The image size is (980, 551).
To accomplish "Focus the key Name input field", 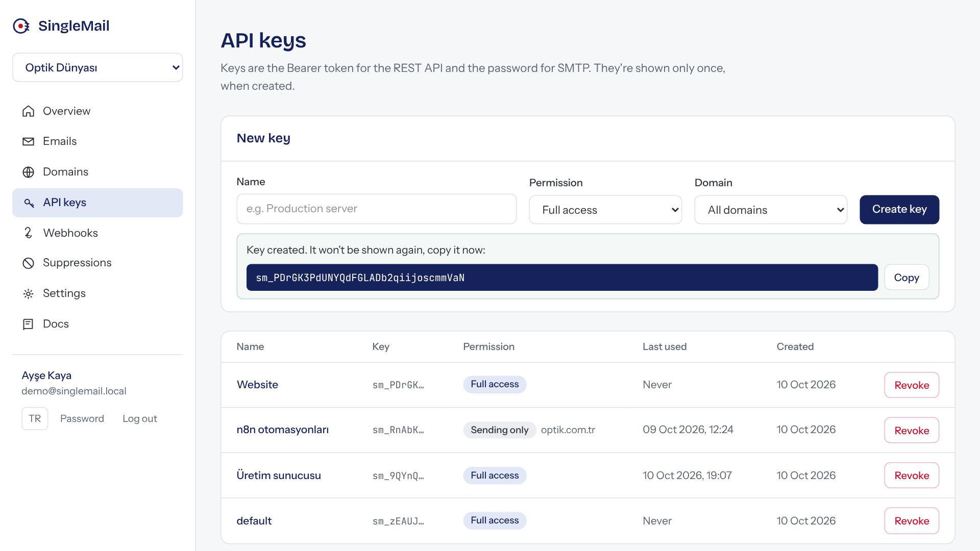I will 377,209.
